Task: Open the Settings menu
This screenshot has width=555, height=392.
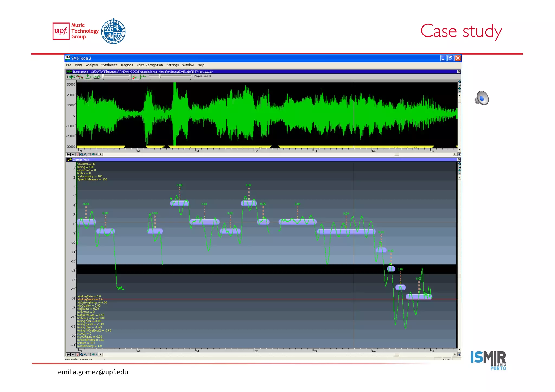Action: [x=172, y=65]
